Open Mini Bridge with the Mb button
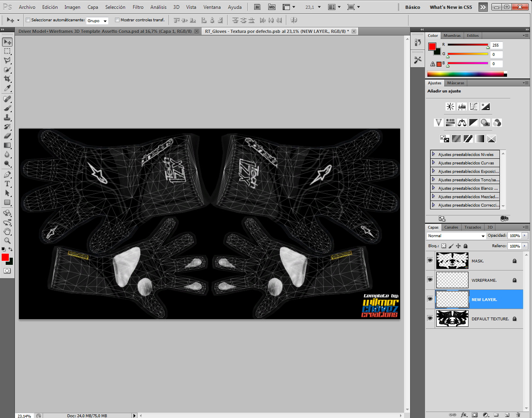This screenshot has width=532, height=418. pyautogui.click(x=272, y=7)
